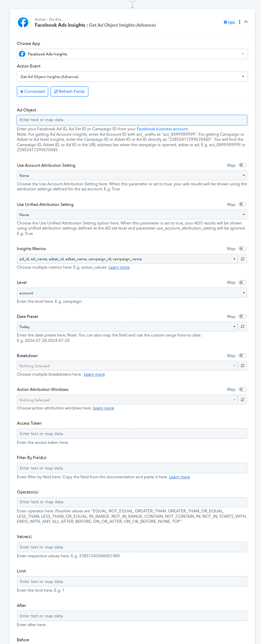This screenshot has height=644, width=261.
Task: Refresh the Insights Metrics list icon
Action: click(x=242, y=259)
